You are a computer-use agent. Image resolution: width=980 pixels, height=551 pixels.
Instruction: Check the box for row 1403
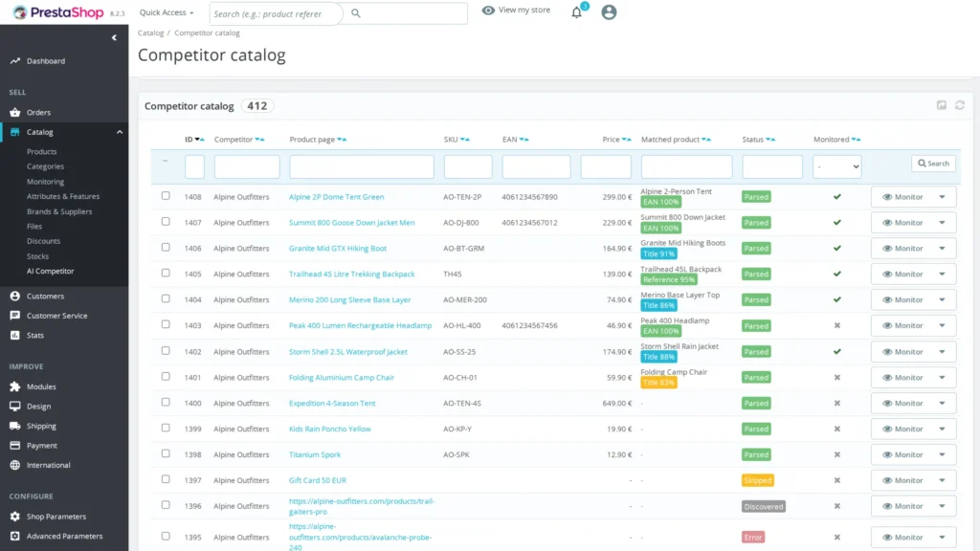tap(166, 324)
